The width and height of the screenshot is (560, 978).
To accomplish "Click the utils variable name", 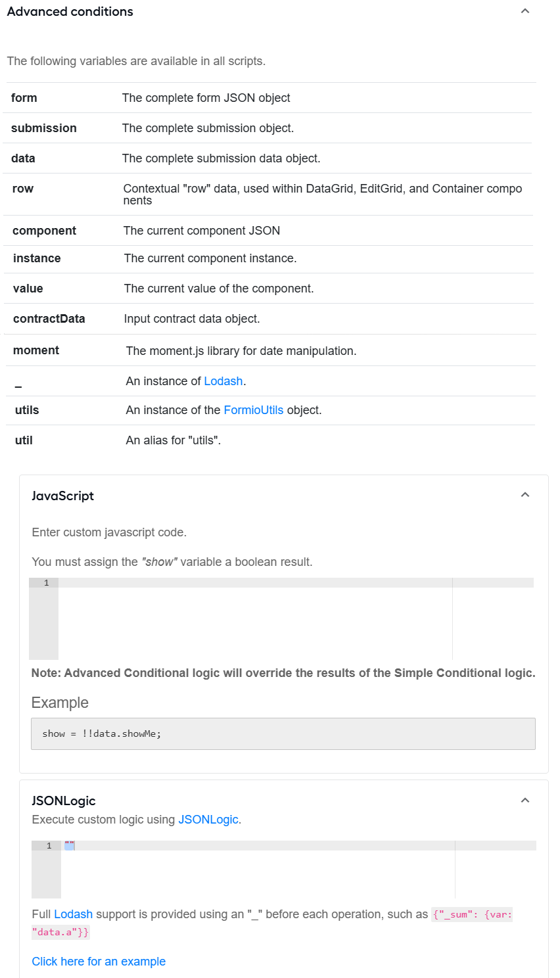I will (27, 410).
